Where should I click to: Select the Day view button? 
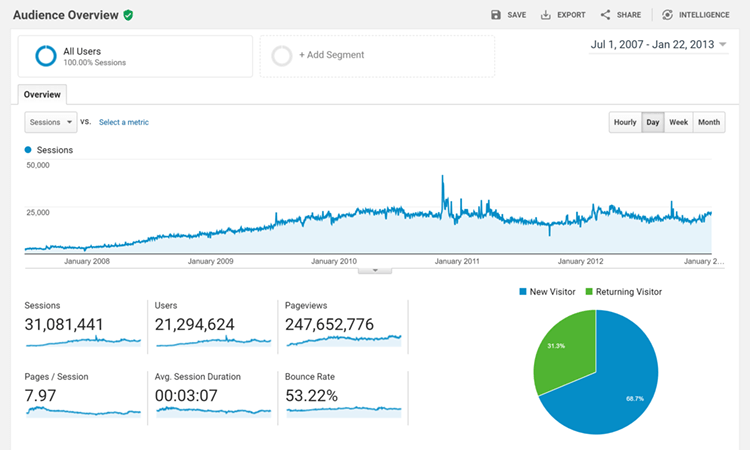click(653, 122)
